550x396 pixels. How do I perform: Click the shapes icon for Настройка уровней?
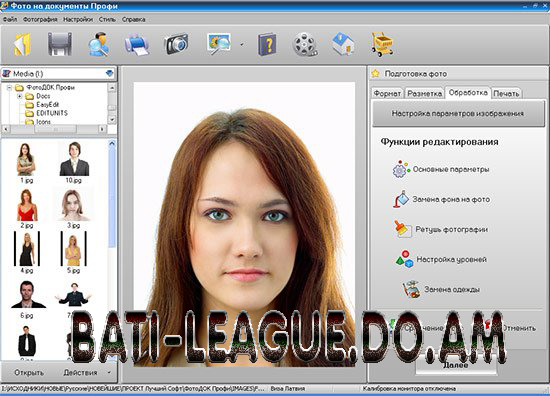[404, 259]
